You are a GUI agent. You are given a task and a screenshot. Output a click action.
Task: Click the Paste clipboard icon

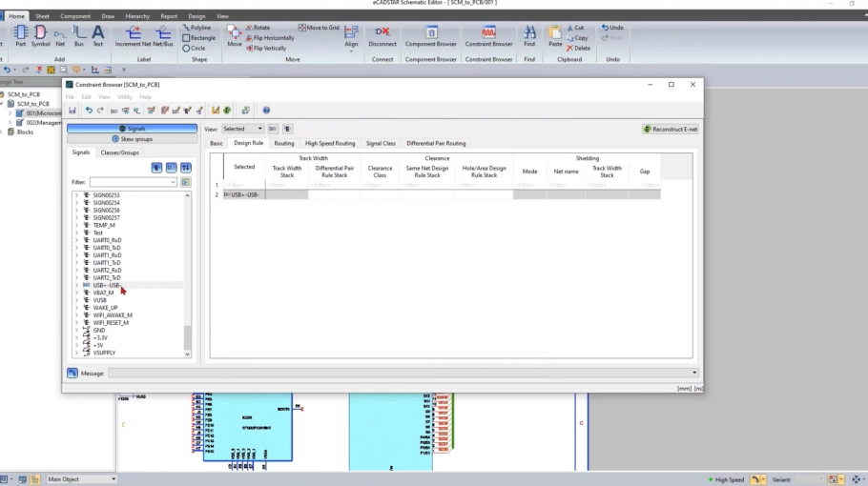(554, 33)
